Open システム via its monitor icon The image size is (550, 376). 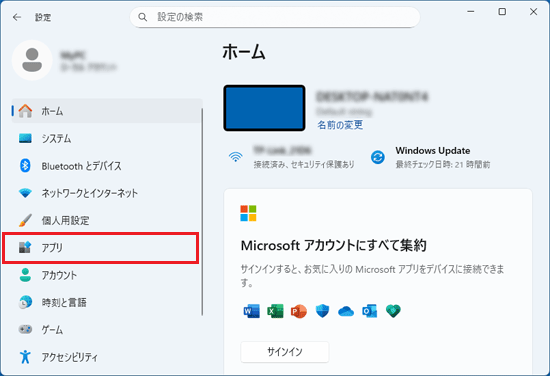tap(25, 138)
